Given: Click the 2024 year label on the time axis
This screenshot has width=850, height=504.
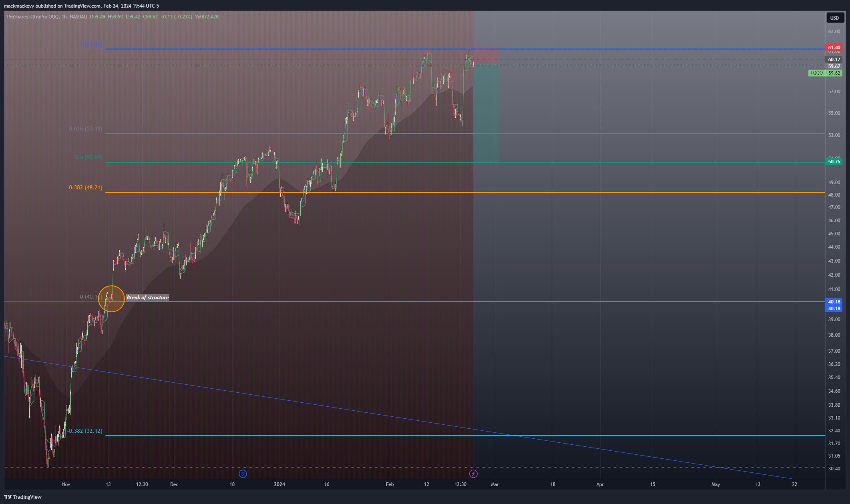Looking at the screenshot, I should [279, 484].
